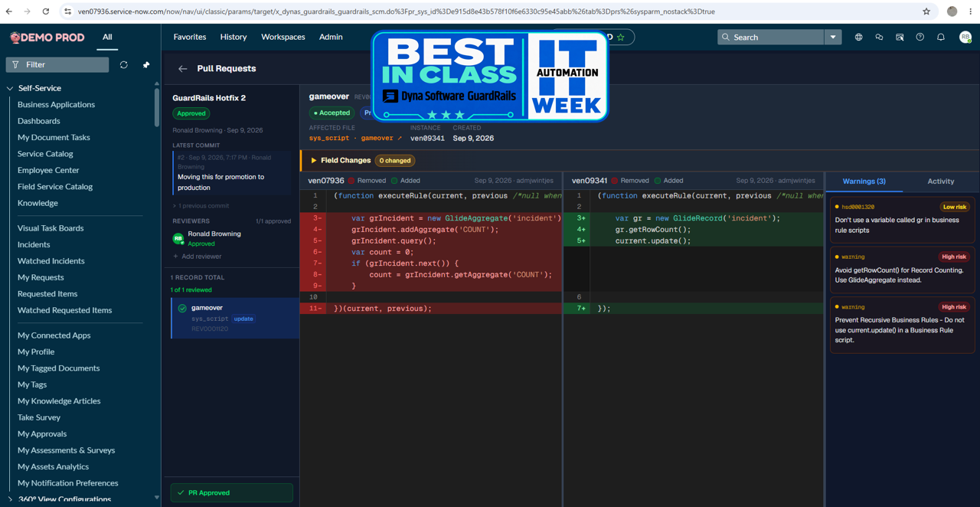The width and height of the screenshot is (980, 507).
Task: Click the magnifier icon in global search
Action: pyautogui.click(x=726, y=37)
